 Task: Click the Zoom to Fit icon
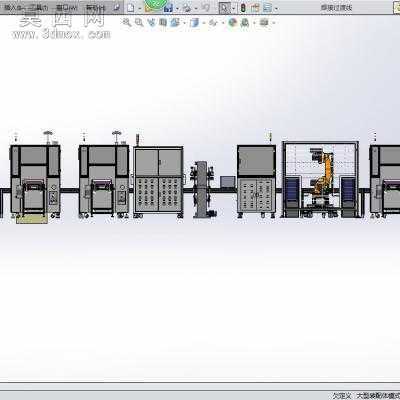(127, 22)
